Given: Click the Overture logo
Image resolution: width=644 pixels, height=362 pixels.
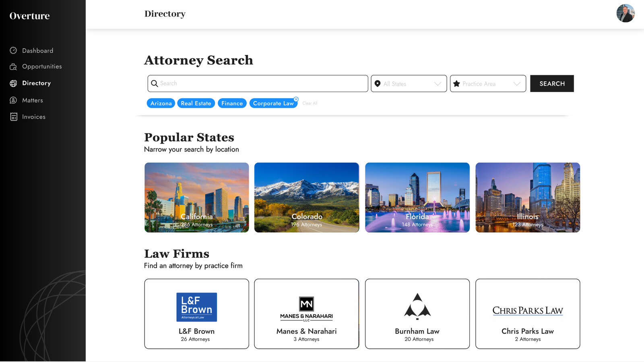Looking at the screenshot, I should (29, 16).
